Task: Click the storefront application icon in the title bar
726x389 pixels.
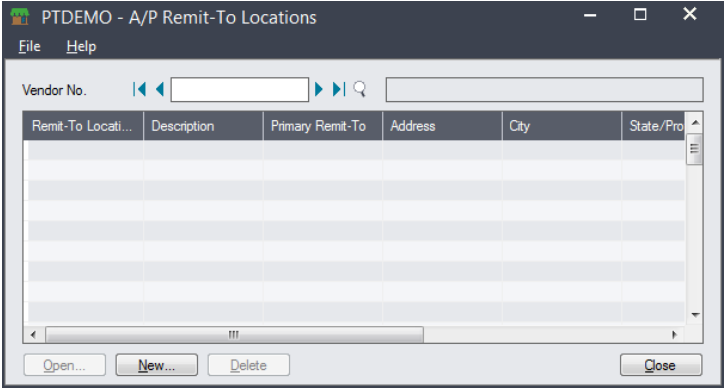Action: click(19, 17)
